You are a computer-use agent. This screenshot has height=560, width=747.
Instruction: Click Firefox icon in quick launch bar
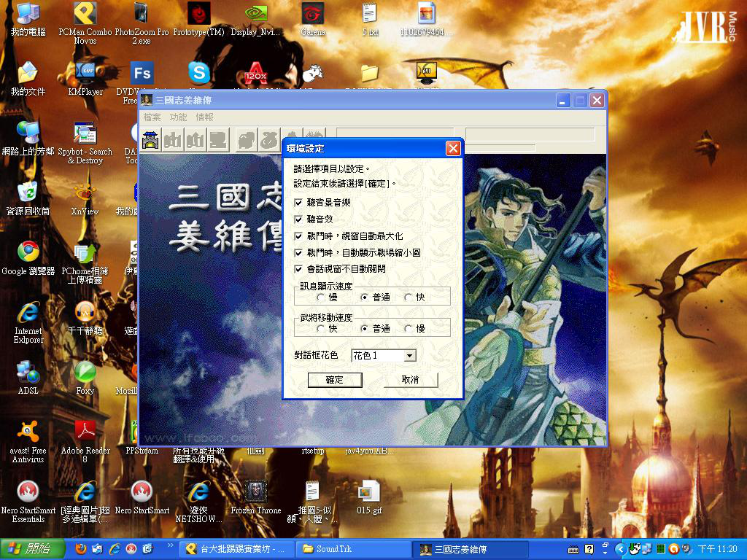[80, 548]
